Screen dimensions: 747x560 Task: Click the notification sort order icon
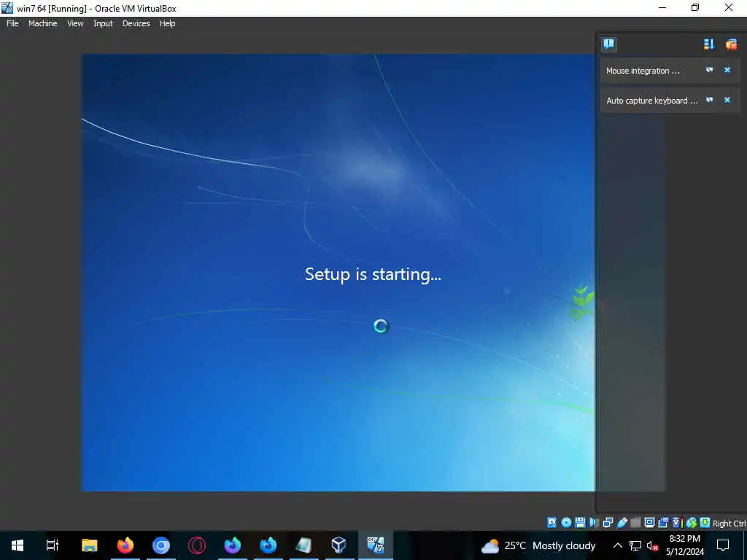click(709, 44)
